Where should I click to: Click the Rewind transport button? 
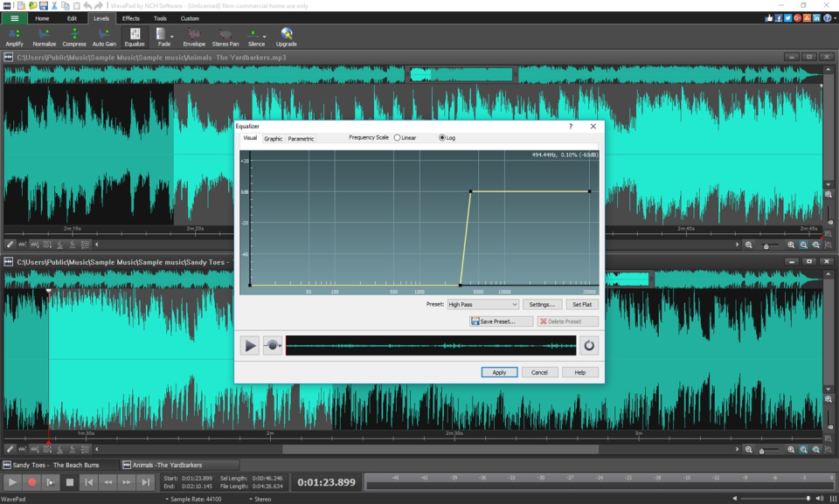tap(107, 482)
